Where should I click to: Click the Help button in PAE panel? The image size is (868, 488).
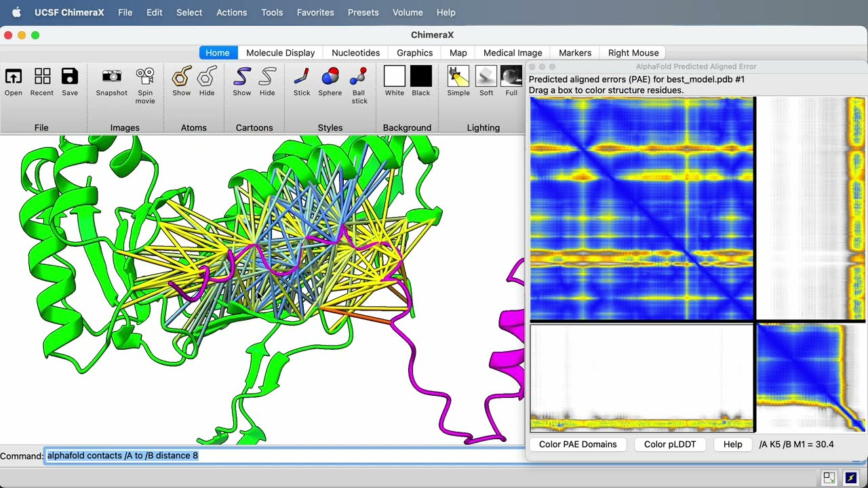[733, 445]
